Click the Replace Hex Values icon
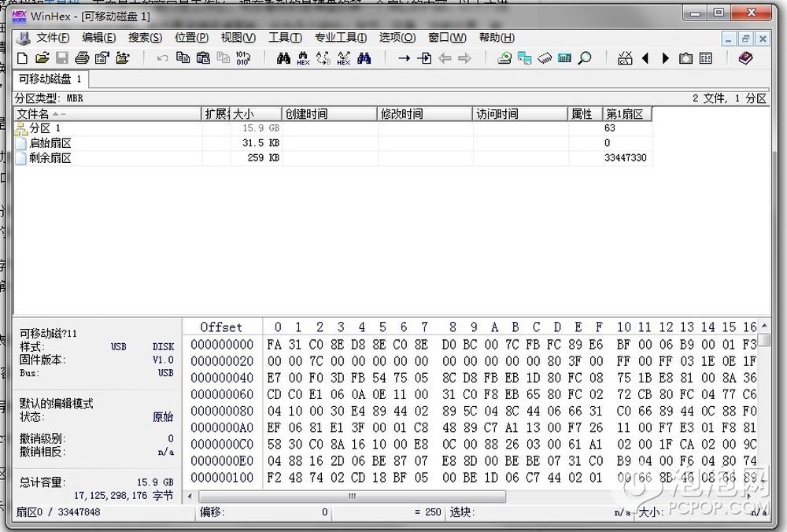The width and height of the screenshot is (787, 532). point(344,59)
